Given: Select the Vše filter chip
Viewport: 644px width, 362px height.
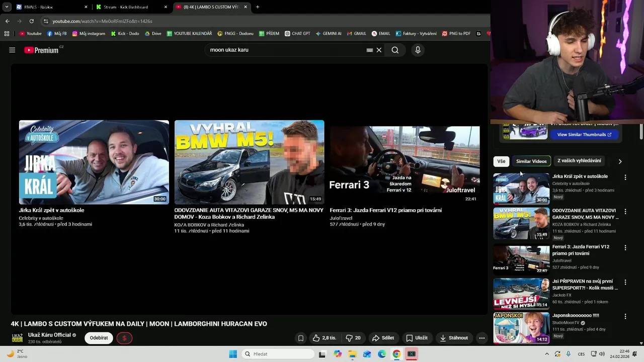Looking at the screenshot, I should coord(501,161).
